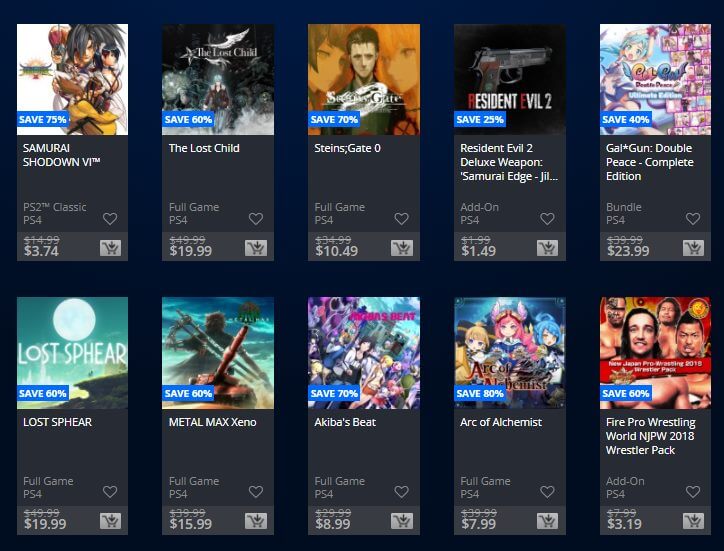Wishlist METAL MAX Xeno via heart
Image resolution: width=724 pixels, height=551 pixels.
(256, 492)
